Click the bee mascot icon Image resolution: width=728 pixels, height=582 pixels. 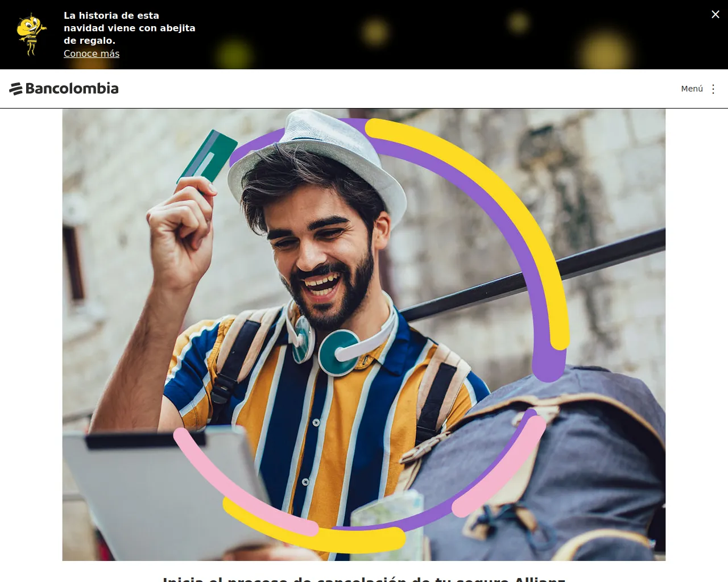pyautogui.click(x=31, y=35)
